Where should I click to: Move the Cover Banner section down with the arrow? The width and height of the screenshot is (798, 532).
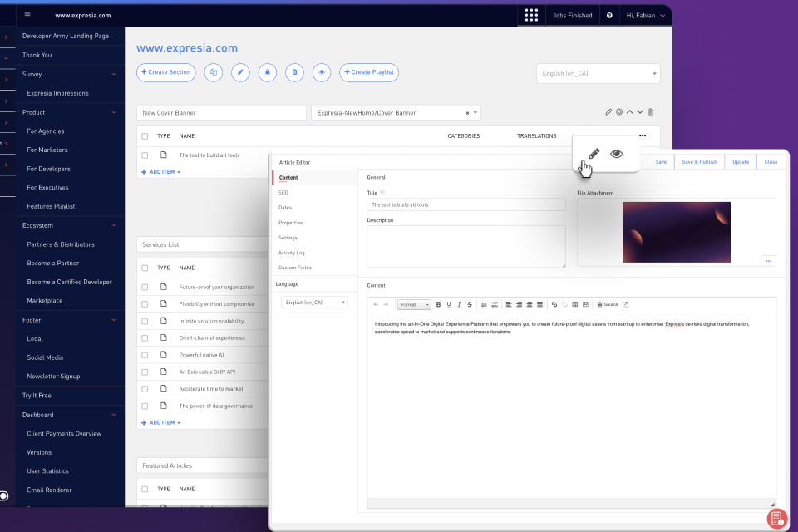640,112
